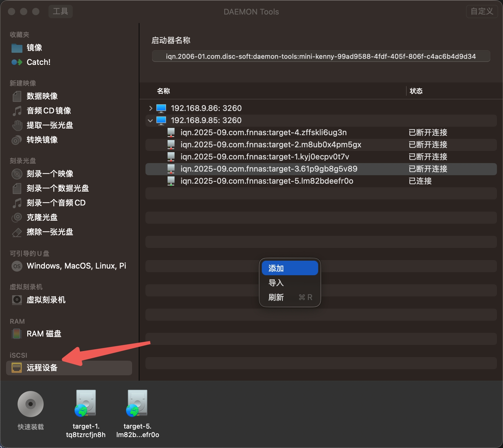Choose 添加 from the context menu
503x448 pixels.
pos(290,268)
